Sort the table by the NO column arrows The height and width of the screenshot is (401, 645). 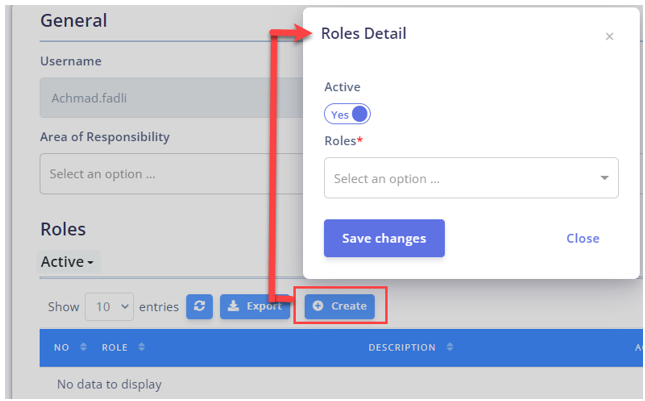83,347
